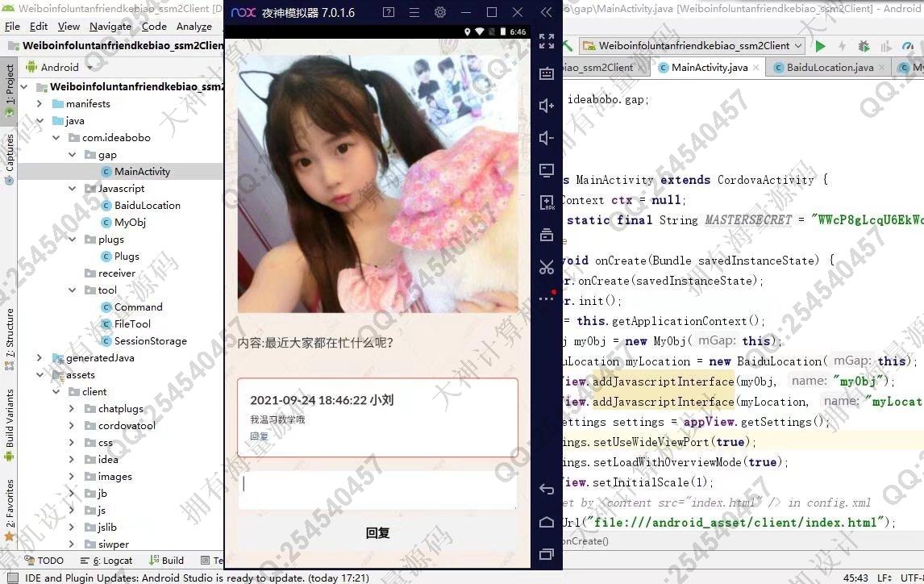Expand the chatplugs folder
The height and width of the screenshot is (584, 924).
(x=72, y=409)
